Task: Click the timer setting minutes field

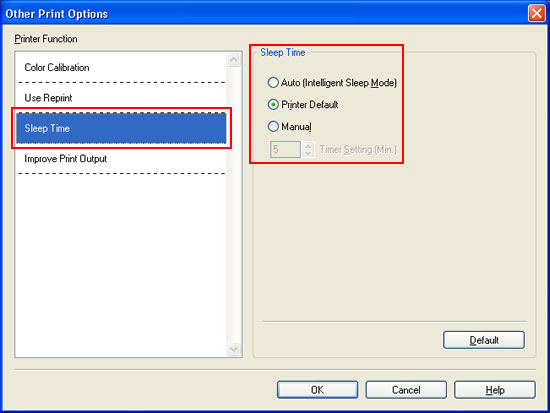Action: pyautogui.click(x=285, y=149)
